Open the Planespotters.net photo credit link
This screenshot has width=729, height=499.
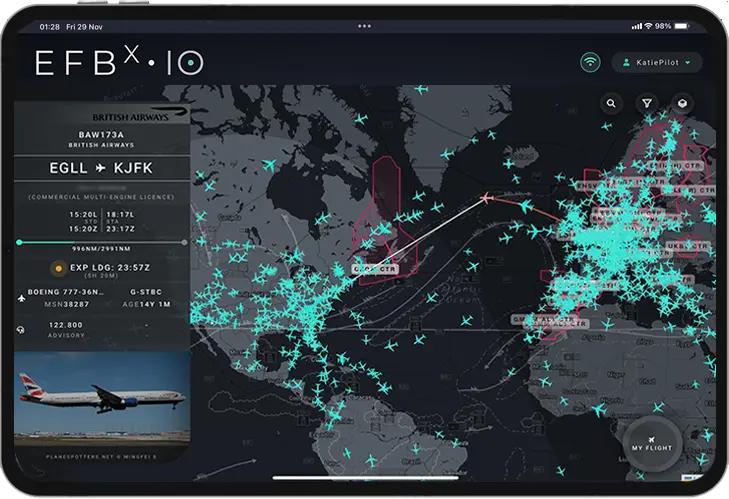(x=102, y=455)
